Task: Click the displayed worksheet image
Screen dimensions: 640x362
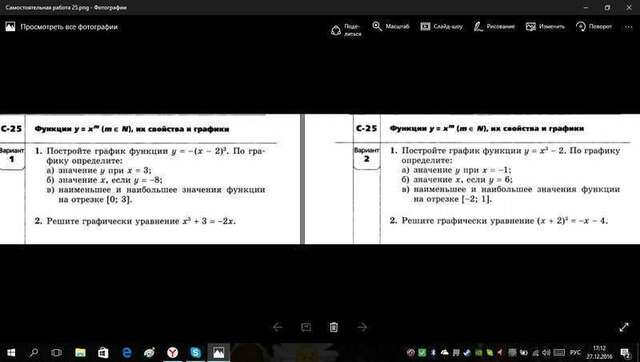Action: point(320,179)
